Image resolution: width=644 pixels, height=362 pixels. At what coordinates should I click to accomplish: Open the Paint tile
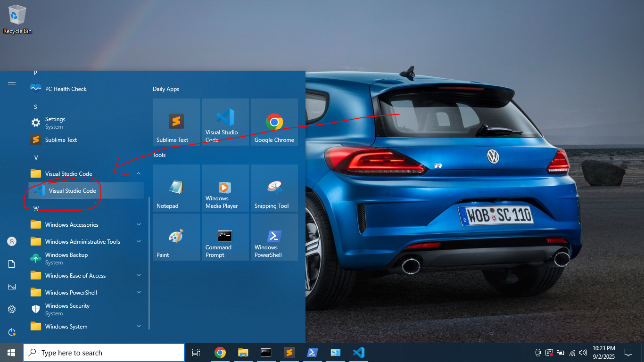176,237
